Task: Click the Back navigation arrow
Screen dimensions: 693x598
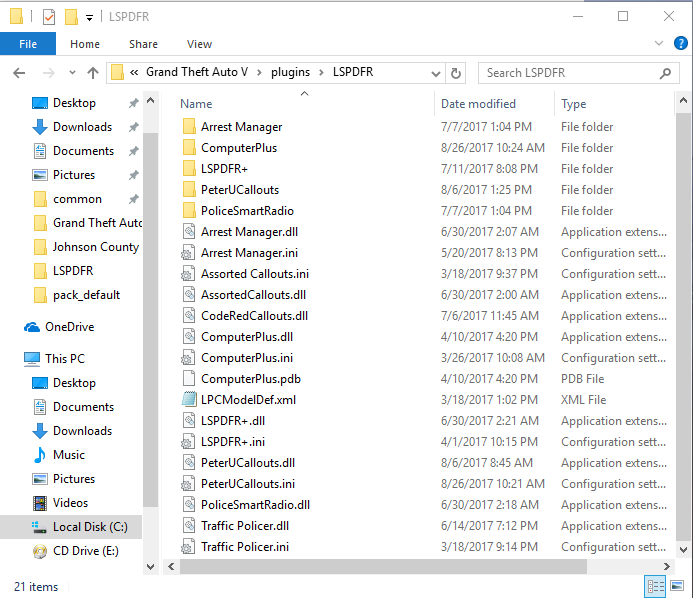Action: tap(19, 72)
